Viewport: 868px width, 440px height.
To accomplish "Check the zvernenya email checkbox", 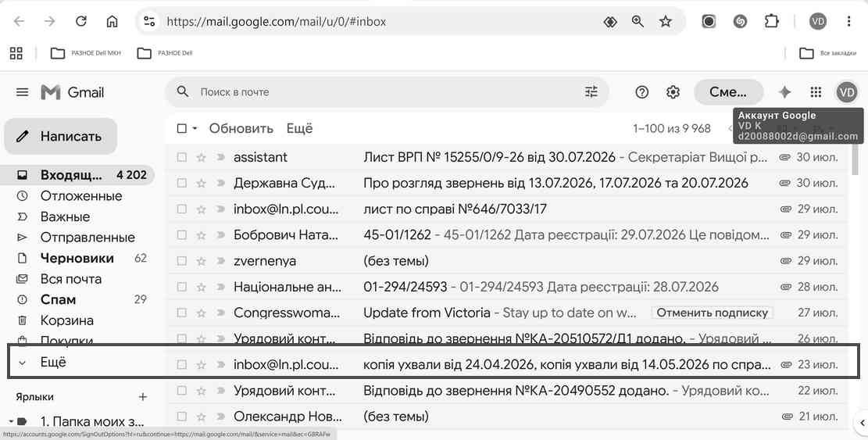I will pyautogui.click(x=181, y=261).
